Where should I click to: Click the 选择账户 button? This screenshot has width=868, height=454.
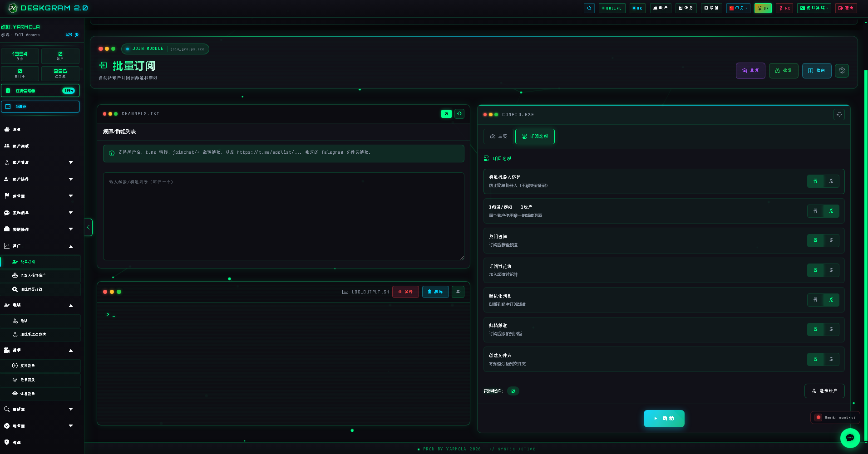coord(824,391)
